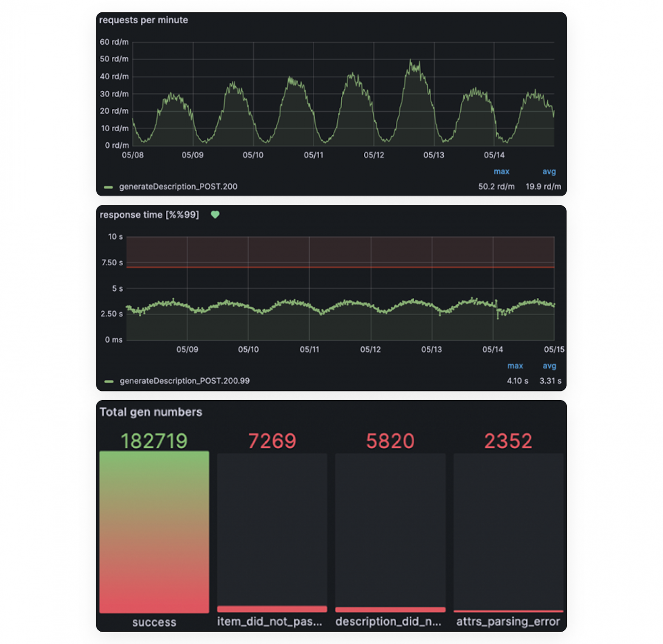Click the green heart alert icon
This screenshot has width=663, height=644.
click(215, 215)
